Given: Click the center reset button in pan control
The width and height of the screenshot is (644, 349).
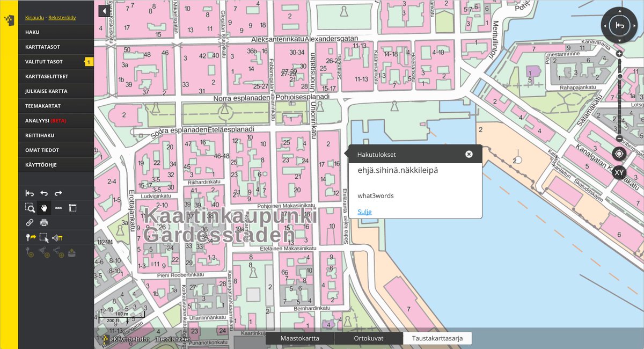Looking at the screenshot, I should [619, 25].
